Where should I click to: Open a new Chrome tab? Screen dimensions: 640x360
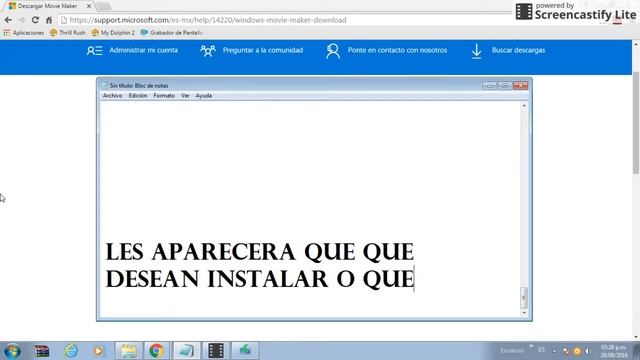coord(104,6)
